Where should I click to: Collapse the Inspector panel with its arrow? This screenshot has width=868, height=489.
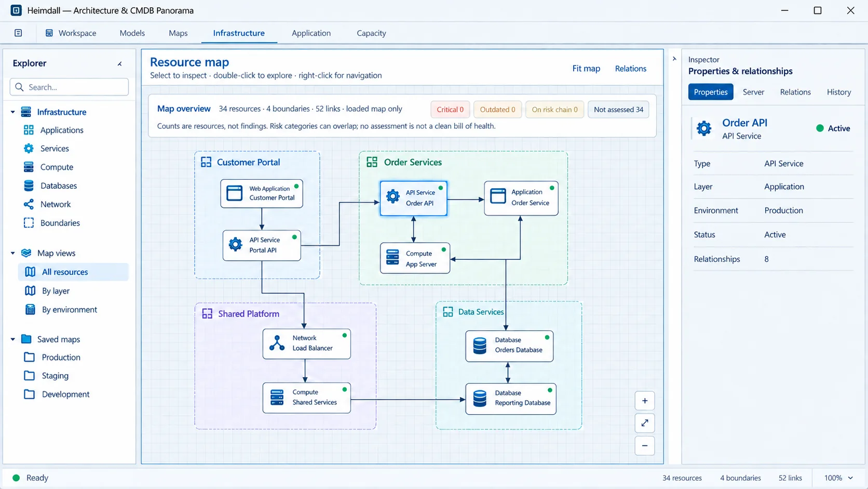click(x=674, y=59)
